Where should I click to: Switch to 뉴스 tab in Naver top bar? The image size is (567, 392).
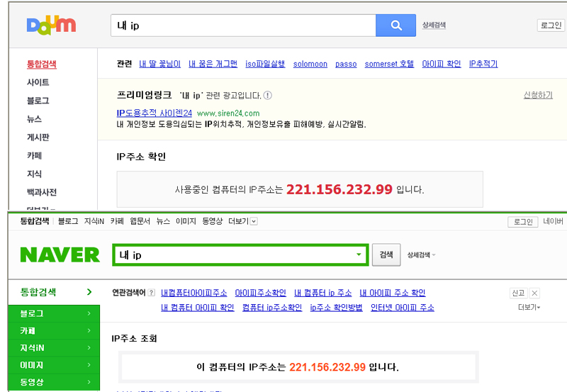163,221
